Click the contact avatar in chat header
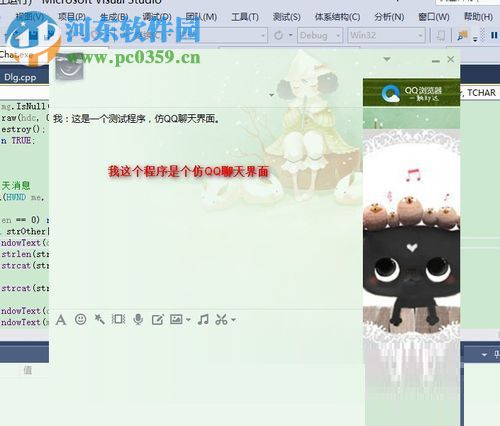The height and width of the screenshot is (426, 500). (x=69, y=68)
